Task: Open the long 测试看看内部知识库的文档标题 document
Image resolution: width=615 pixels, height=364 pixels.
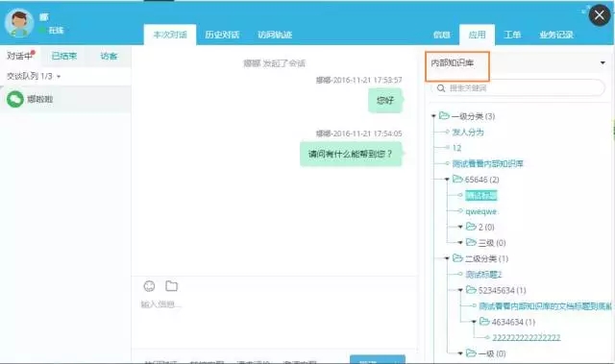Action: tap(545, 306)
